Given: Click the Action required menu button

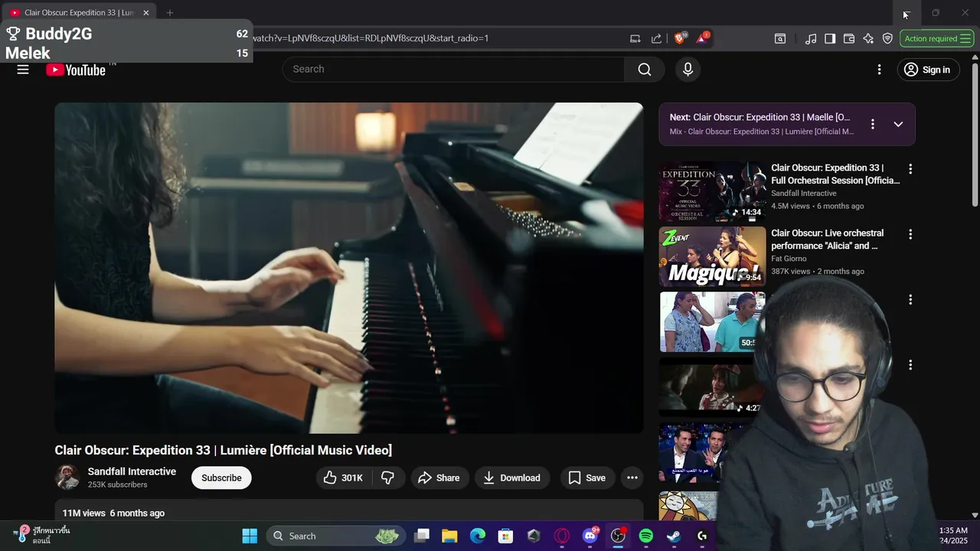Looking at the screenshot, I should pyautogui.click(x=937, y=38).
